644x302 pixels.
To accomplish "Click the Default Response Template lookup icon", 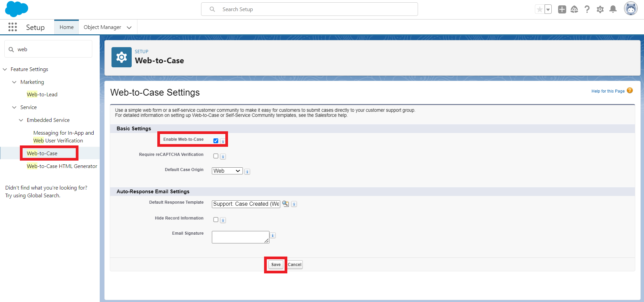I will [x=286, y=204].
